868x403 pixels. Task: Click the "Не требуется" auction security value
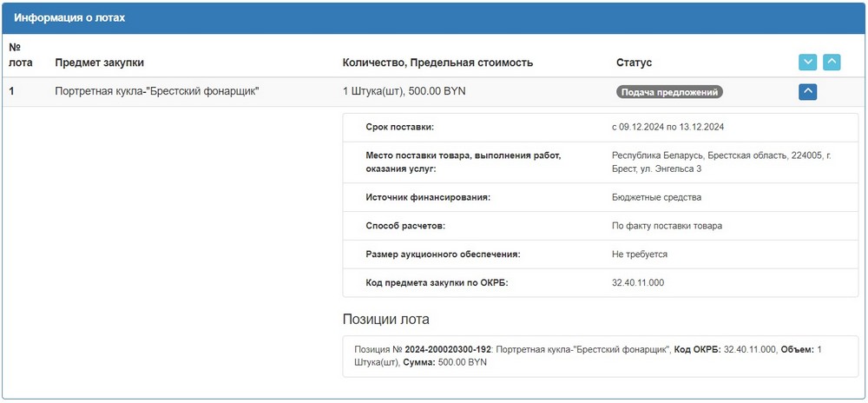640,254
